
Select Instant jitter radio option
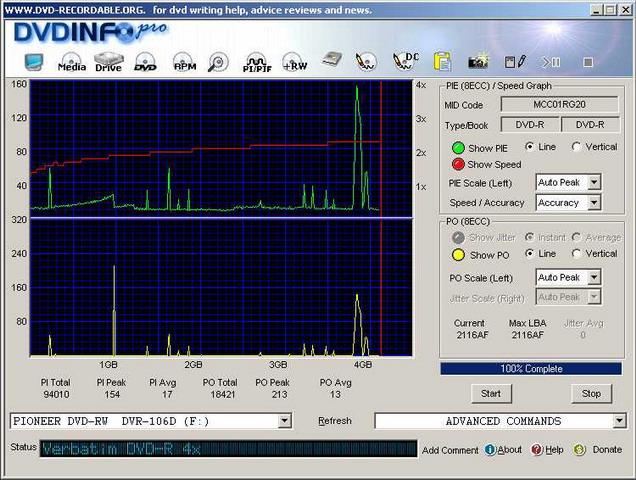(x=529, y=237)
